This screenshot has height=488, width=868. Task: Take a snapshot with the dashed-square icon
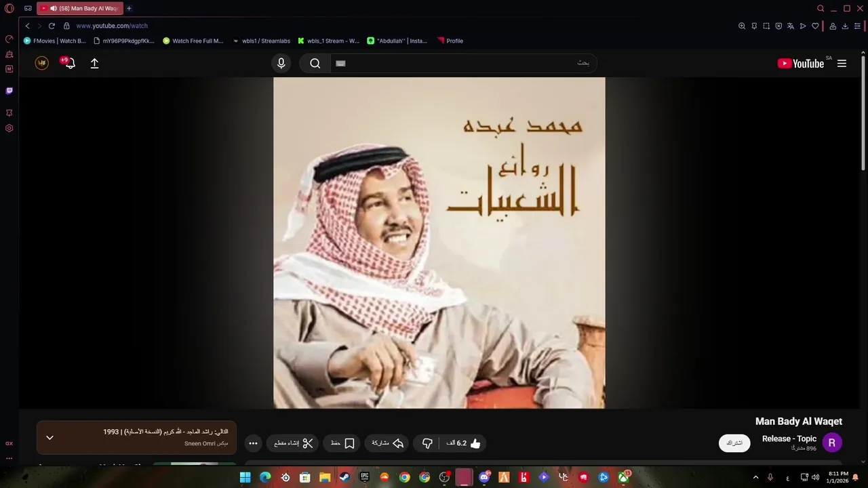[766, 26]
